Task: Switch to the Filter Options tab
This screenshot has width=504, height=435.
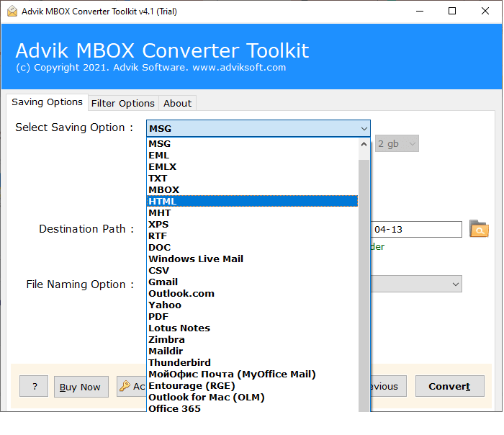Action: (x=123, y=104)
